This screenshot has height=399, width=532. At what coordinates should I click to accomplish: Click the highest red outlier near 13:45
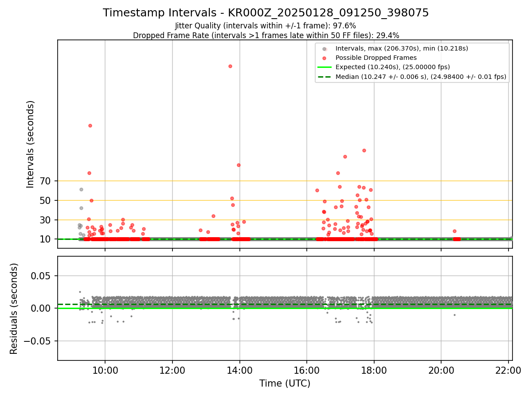click(x=230, y=66)
